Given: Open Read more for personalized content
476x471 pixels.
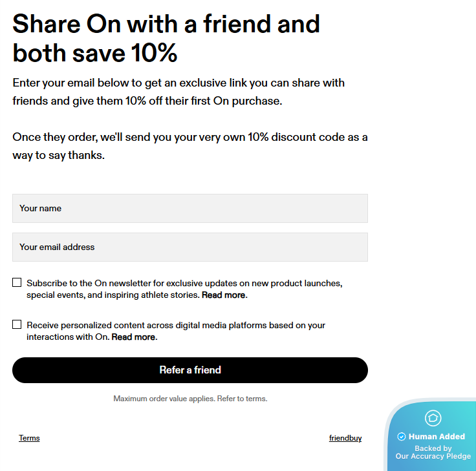Looking at the screenshot, I should click(x=134, y=337).
